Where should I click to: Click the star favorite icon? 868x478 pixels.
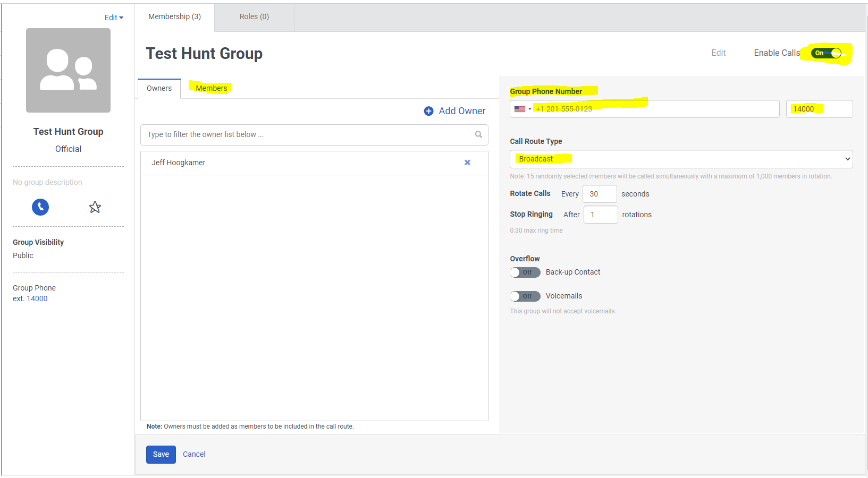tap(95, 207)
